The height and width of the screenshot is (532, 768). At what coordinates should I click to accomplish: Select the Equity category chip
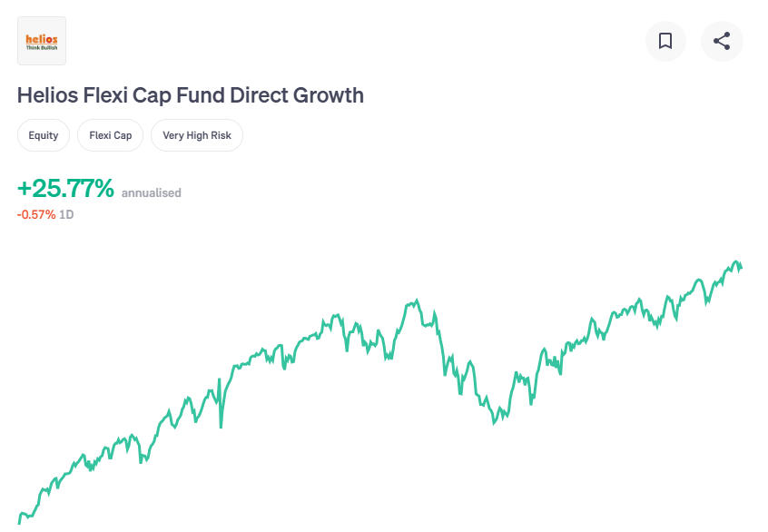(44, 135)
